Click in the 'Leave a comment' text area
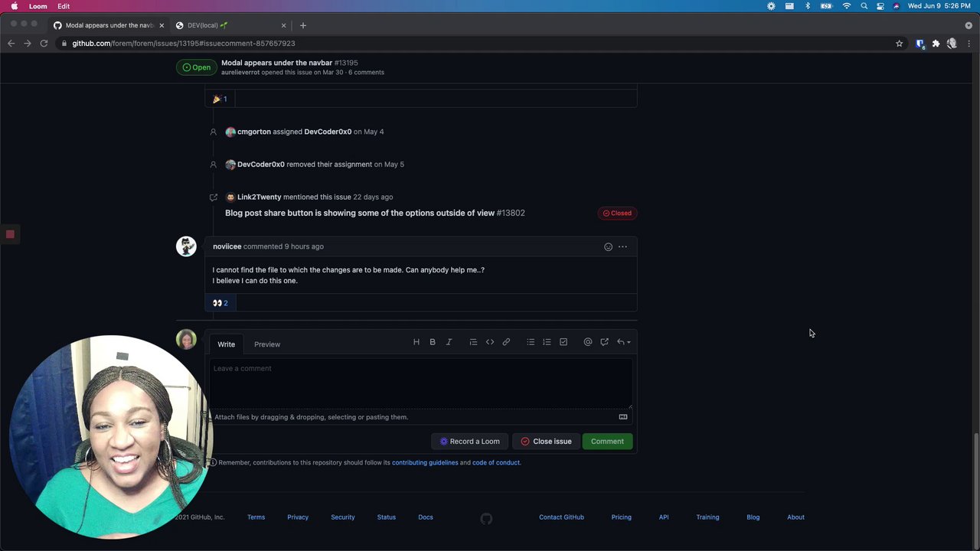The image size is (980, 551). pos(421,383)
